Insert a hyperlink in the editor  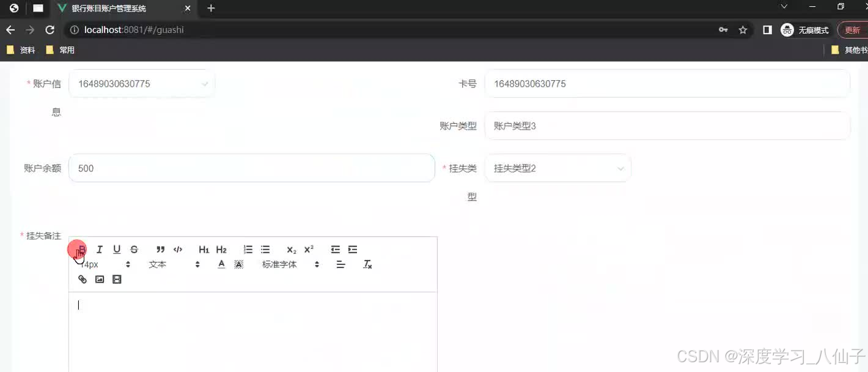coord(83,279)
